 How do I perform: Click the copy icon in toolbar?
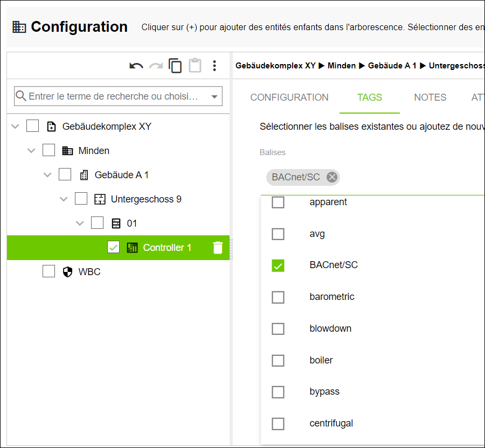coord(175,66)
